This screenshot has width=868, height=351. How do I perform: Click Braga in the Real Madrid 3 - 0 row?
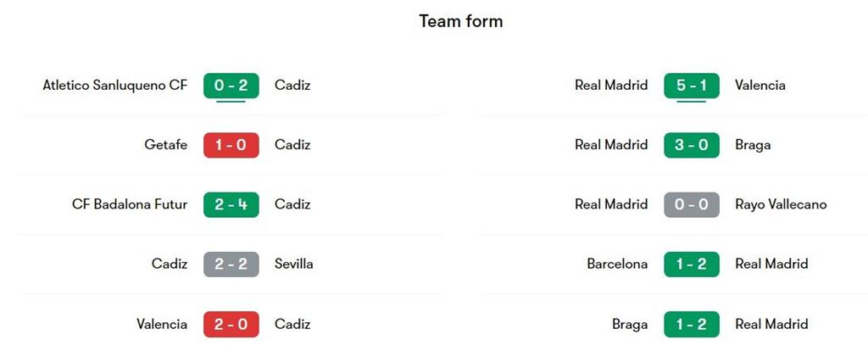click(x=753, y=145)
